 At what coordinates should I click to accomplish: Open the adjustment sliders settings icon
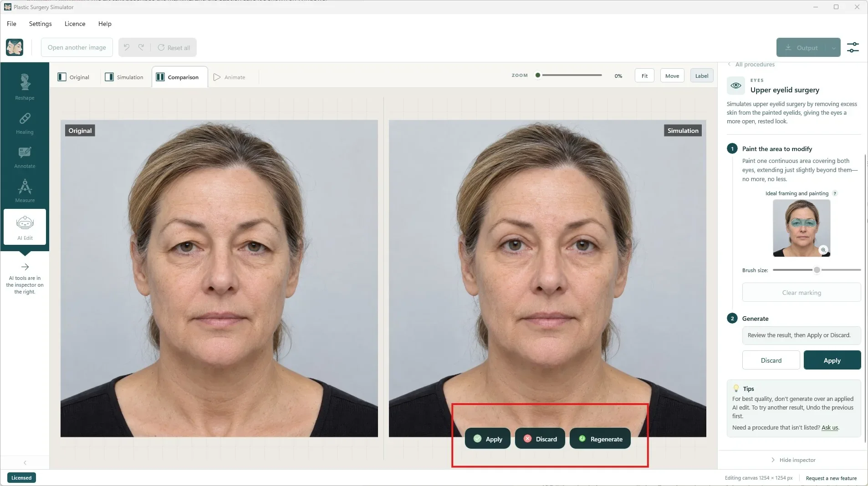853,47
